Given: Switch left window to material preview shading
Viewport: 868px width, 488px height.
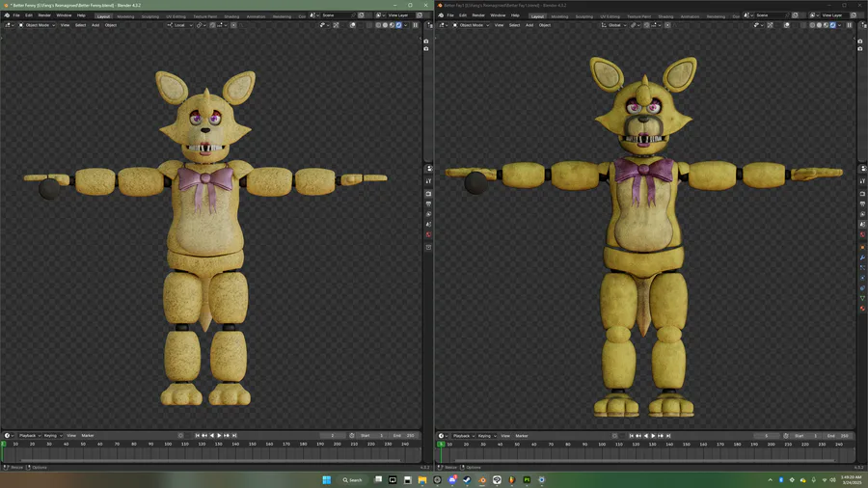Looking at the screenshot, I should (392, 25).
